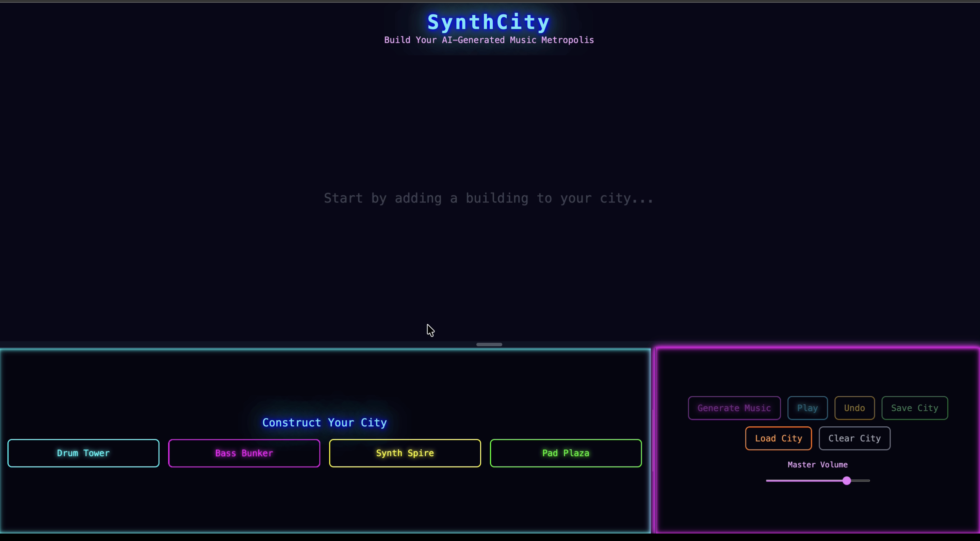Undo the last building action
This screenshot has width=980, height=541.
pos(854,408)
